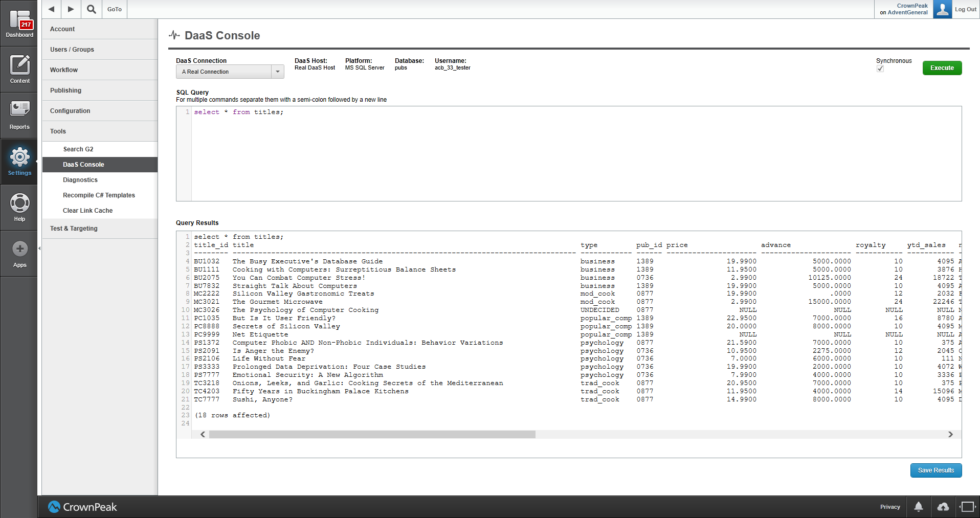The image size is (980, 518).
Task: Collapse the Tools section
Action: pyautogui.click(x=100, y=131)
